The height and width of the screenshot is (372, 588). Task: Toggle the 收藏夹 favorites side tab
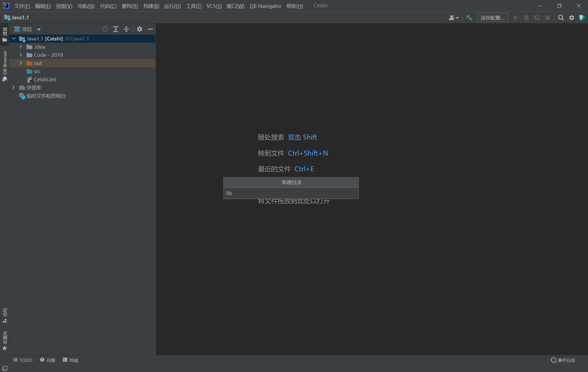pos(5,340)
